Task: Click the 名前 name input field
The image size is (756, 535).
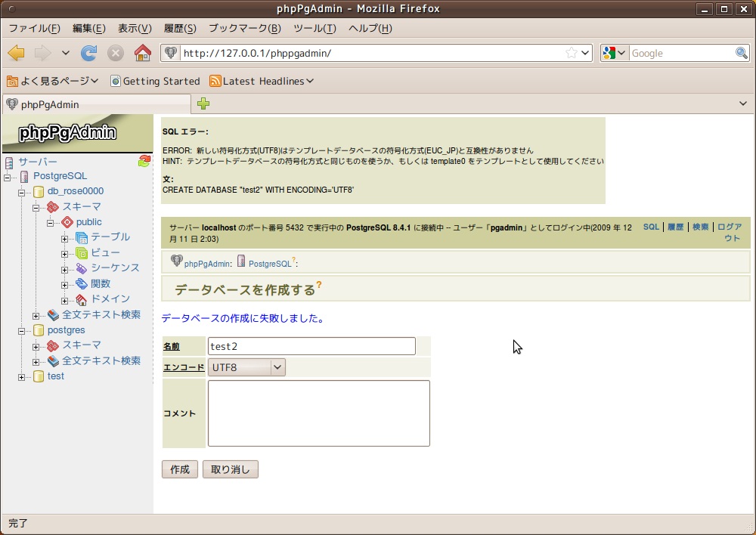Action: 311,346
